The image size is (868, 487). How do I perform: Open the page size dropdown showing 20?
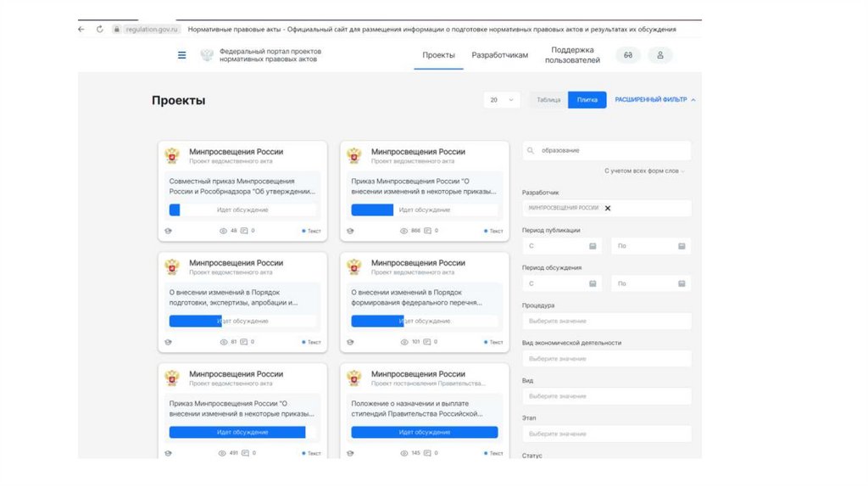click(x=502, y=100)
